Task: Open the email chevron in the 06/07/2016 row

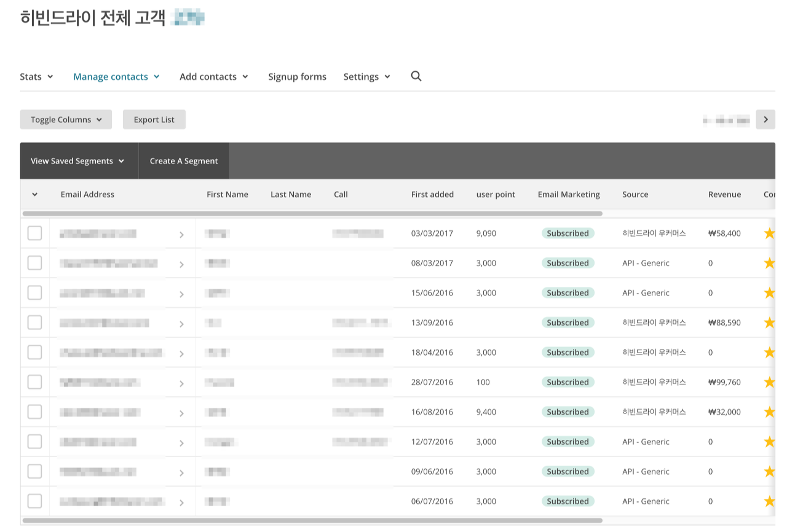Action: [181, 503]
